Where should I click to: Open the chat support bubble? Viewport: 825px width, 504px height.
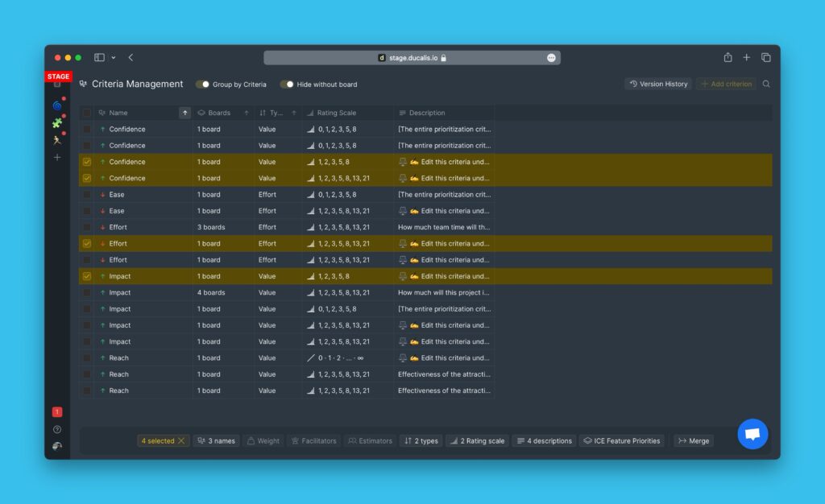752,434
